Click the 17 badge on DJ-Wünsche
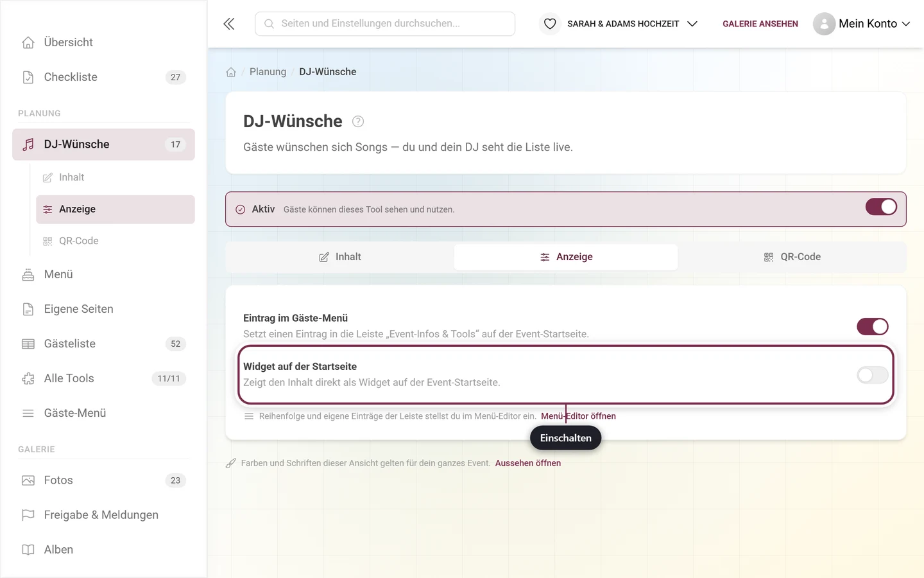 click(x=176, y=144)
